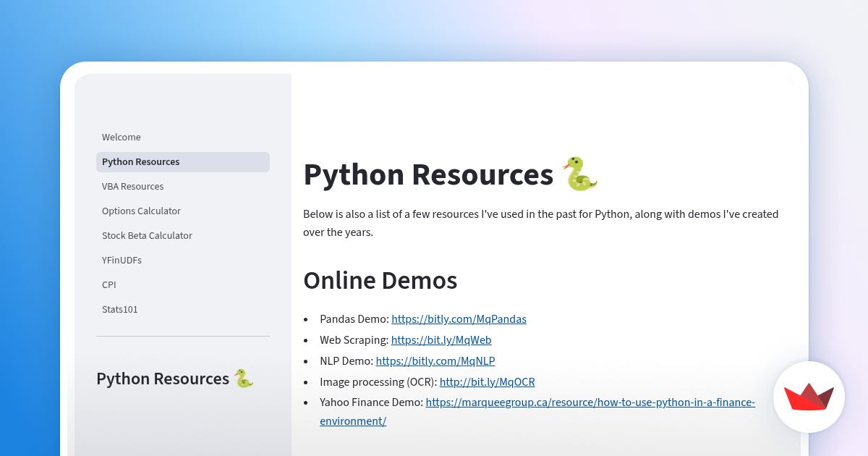Click the main Python Resources page title
The height and width of the screenshot is (456, 868).
428,175
